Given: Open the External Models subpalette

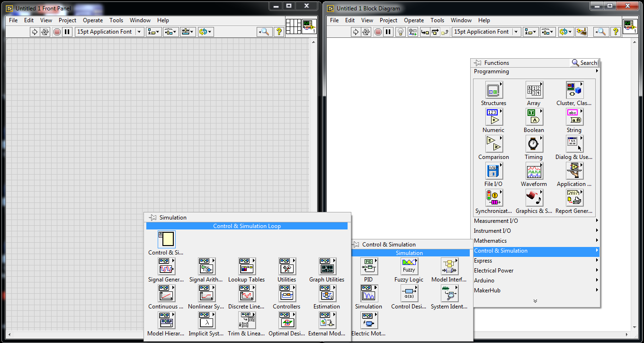Looking at the screenshot, I should (327, 321).
